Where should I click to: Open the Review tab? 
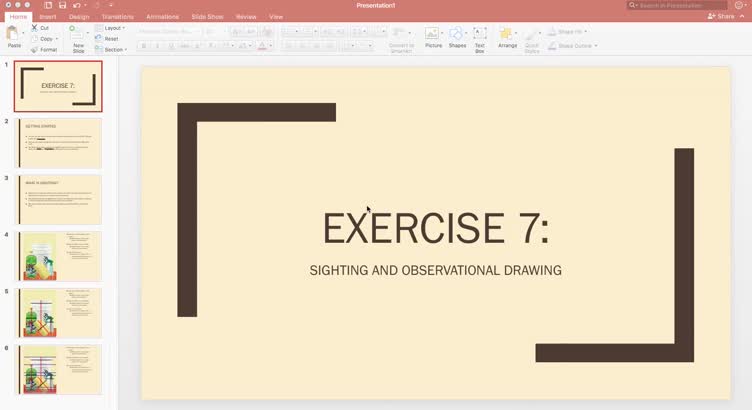246,17
